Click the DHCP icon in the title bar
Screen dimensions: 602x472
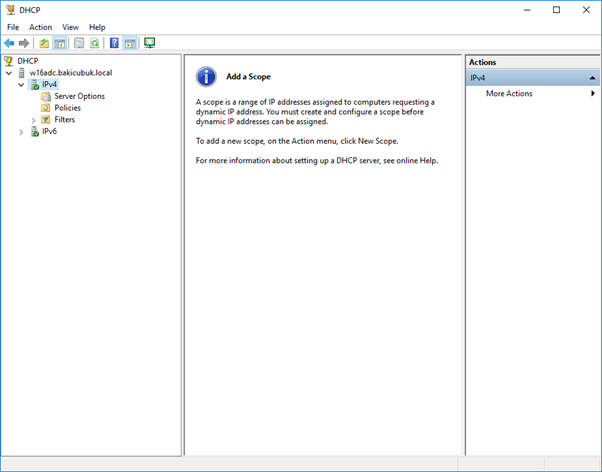[10, 10]
